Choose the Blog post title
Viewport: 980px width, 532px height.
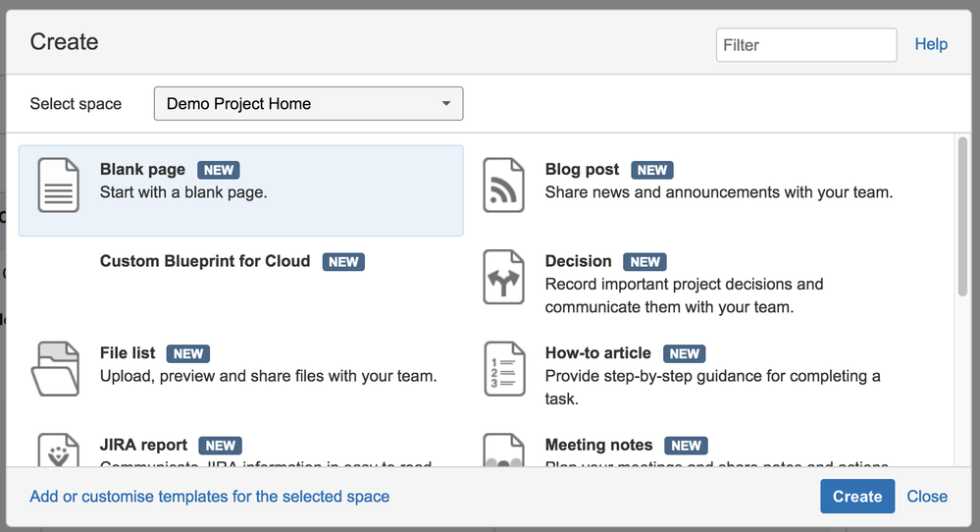pos(582,170)
